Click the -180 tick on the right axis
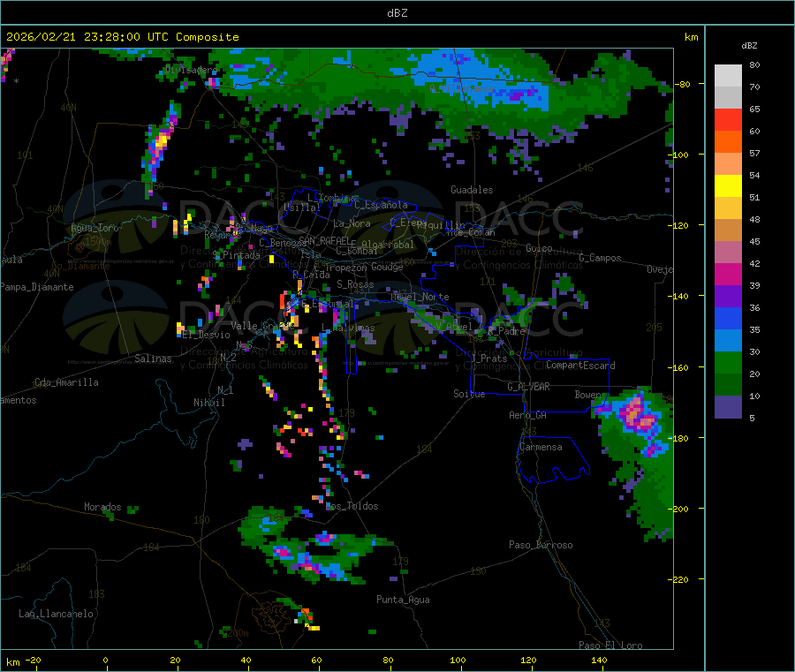 tap(680, 438)
